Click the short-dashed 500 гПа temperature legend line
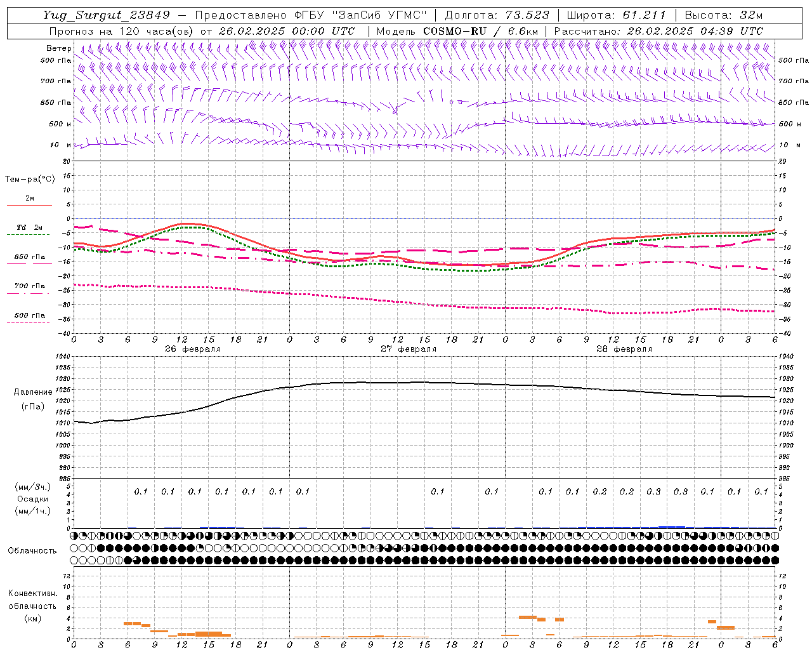 pos(29,322)
